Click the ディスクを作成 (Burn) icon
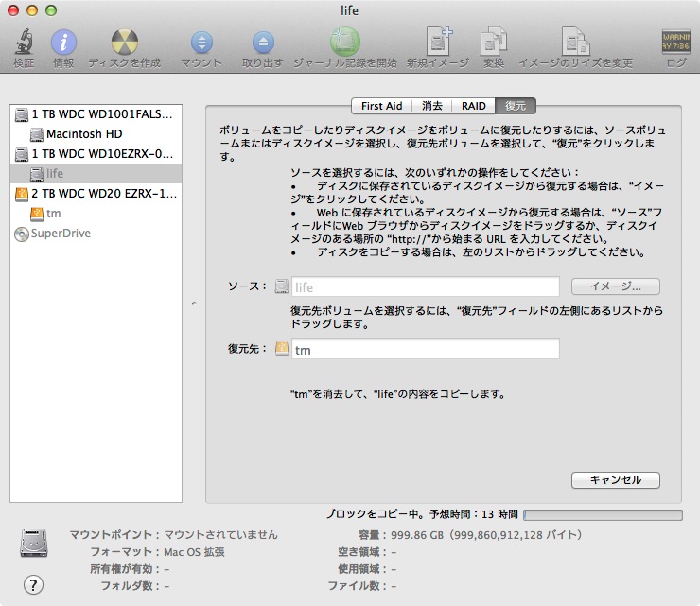The width and height of the screenshot is (700, 606). click(x=124, y=43)
